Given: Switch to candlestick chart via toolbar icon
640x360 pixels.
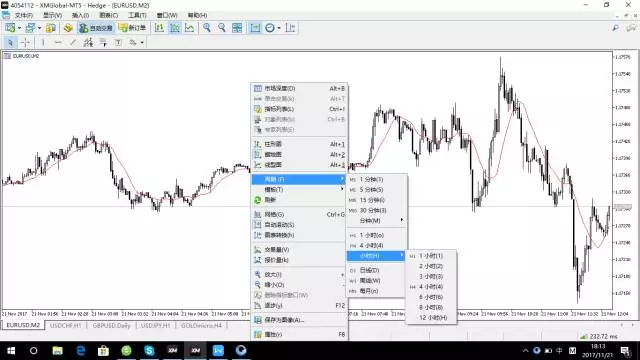Looking at the screenshot, I should (x=175, y=28).
